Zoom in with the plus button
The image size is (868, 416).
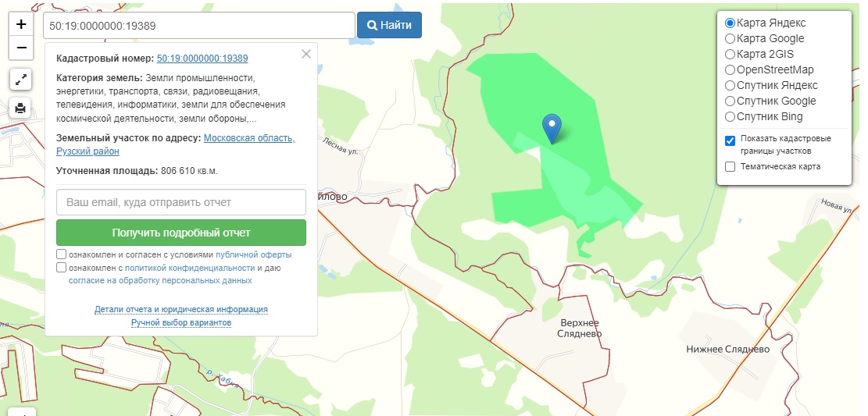click(21, 24)
